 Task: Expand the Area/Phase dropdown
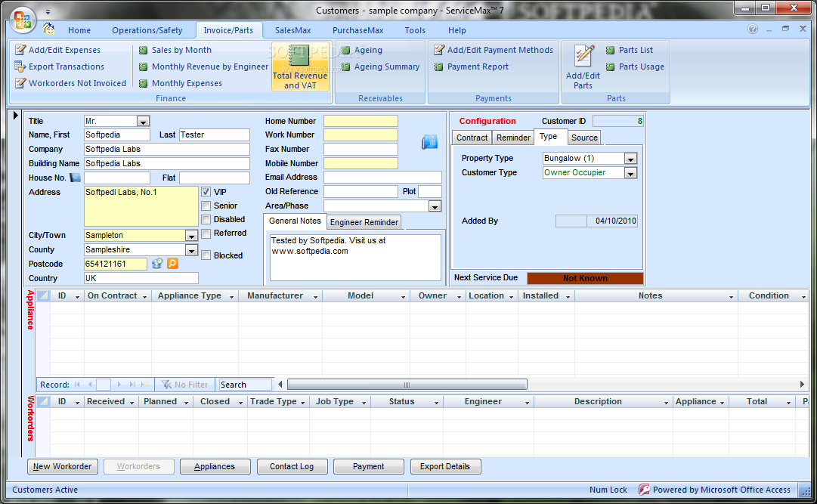click(435, 206)
